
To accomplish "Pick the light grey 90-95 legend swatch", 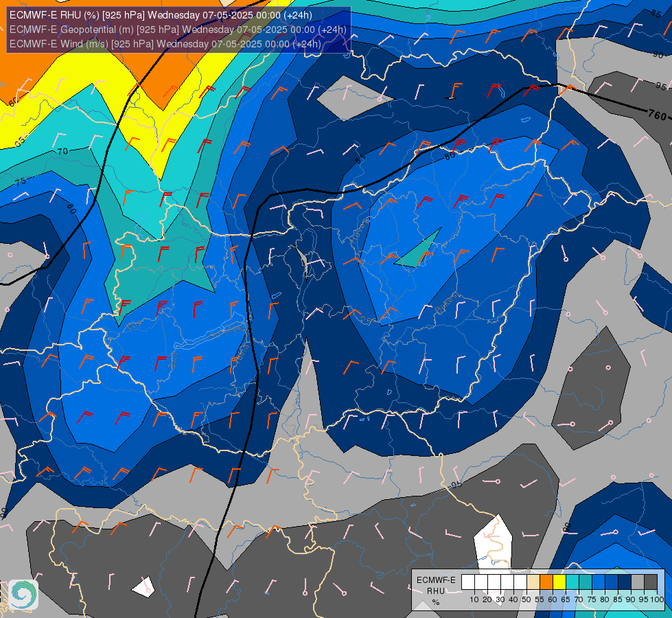I will (x=638, y=582).
